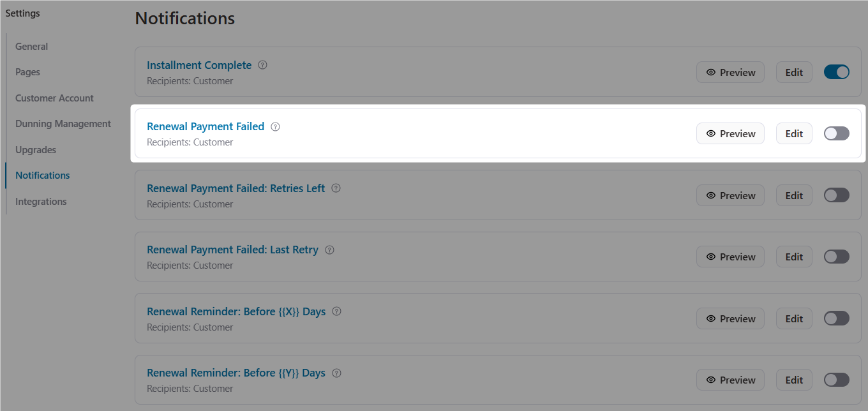Click help icon next to Renewal Reminder: Before {{X}} Days
This screenshot has width=868, height=411.
337,311
